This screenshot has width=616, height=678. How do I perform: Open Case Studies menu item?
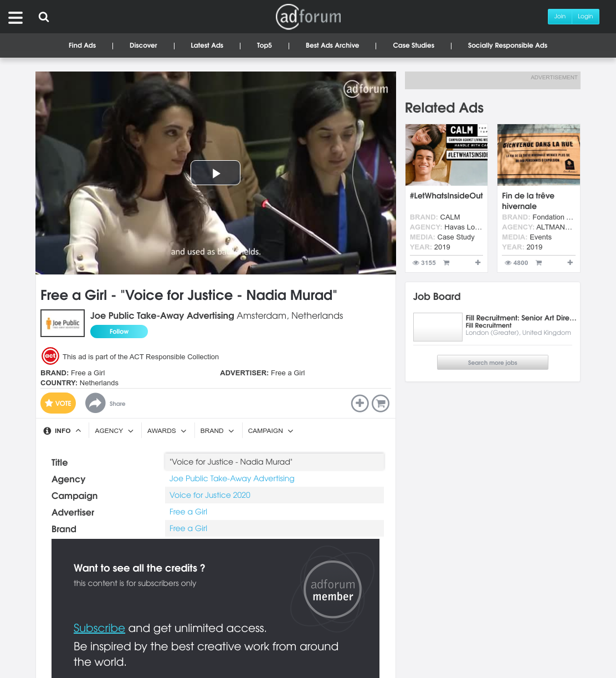pos(414,45)
